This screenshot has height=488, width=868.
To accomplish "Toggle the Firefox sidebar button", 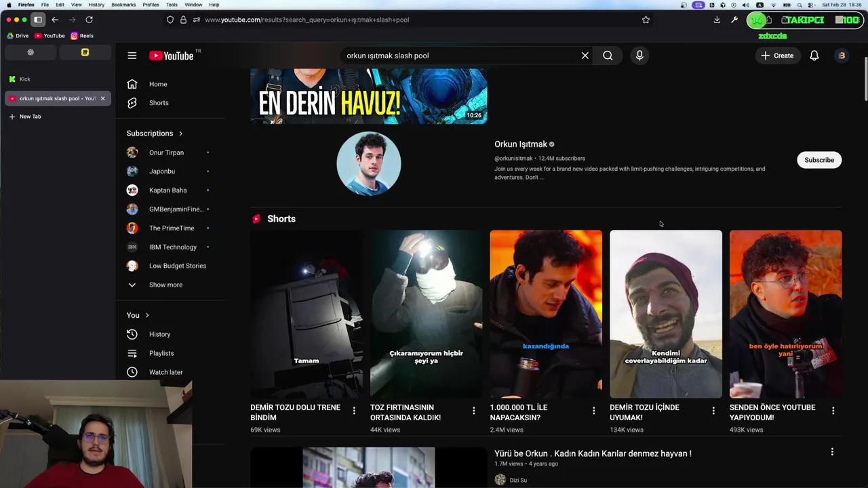I will [38, 20].
